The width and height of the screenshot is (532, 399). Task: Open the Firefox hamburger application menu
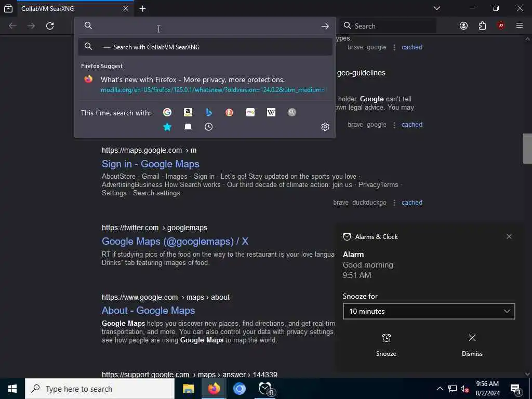pyautogui.click(x=520, y=26)
